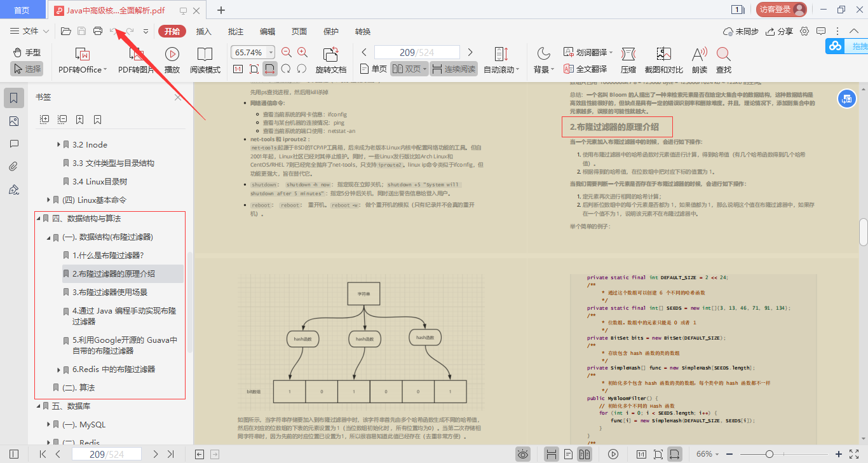Open file using the folder icon
Image resolution: width=868 pixels, height=463 pixels.
tap(65, 31)
